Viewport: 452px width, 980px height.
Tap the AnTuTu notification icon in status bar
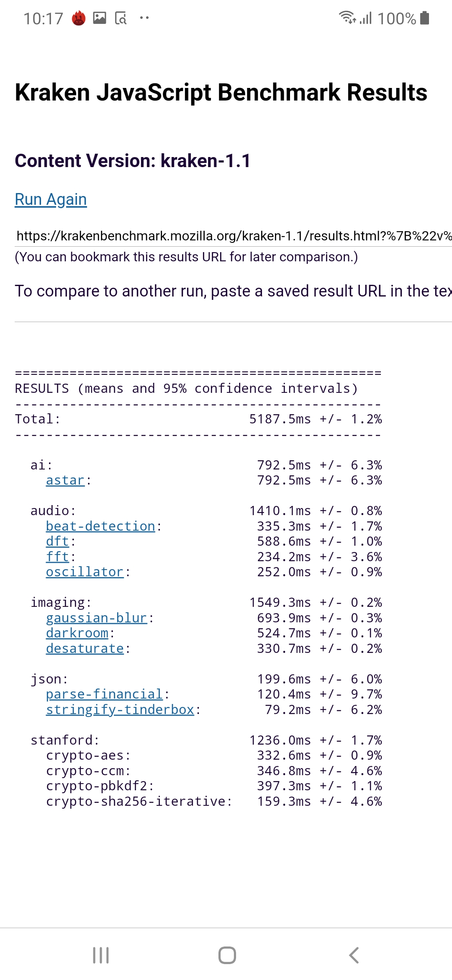click(x=79, y=18)
